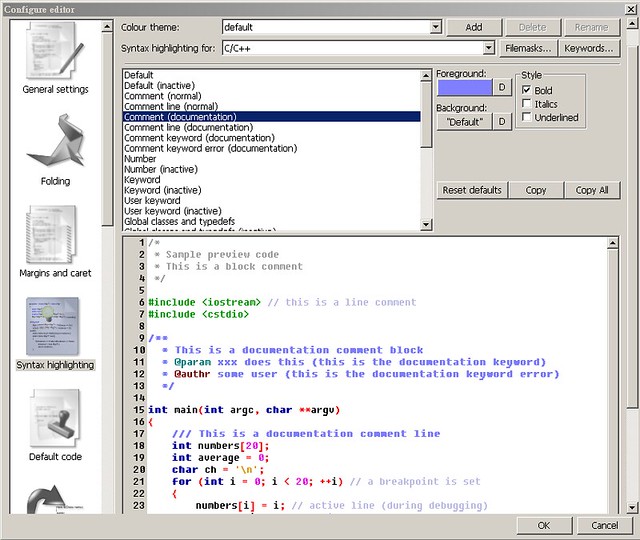640x540 pixels.
Task: Click the Cancel button
Action: coord(605,525)
